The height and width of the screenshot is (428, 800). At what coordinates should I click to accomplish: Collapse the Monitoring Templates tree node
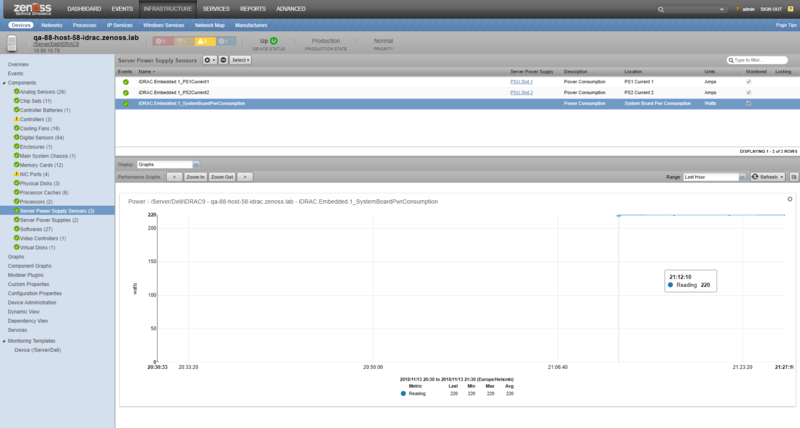coord(4,341)
